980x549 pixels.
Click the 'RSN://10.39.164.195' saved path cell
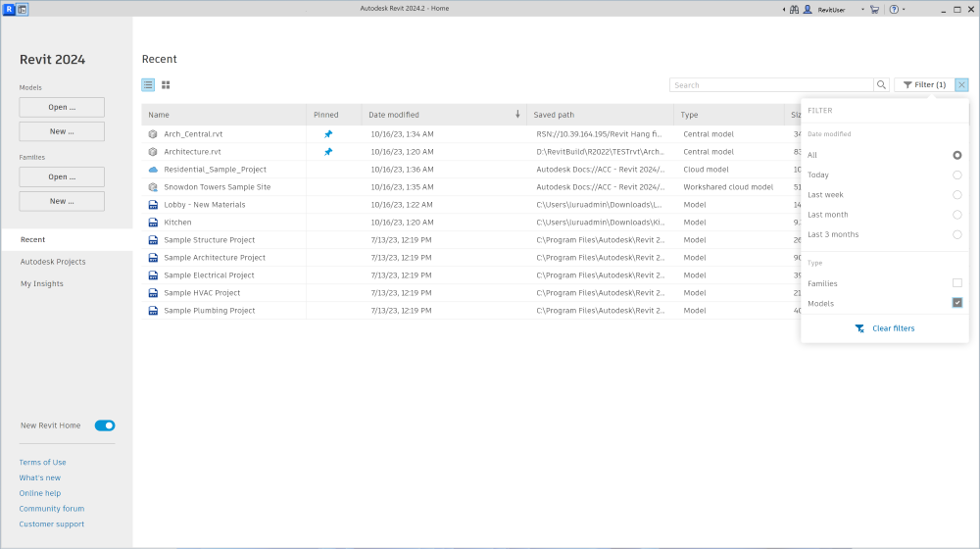pyautogui.click(x=599, y=133)
